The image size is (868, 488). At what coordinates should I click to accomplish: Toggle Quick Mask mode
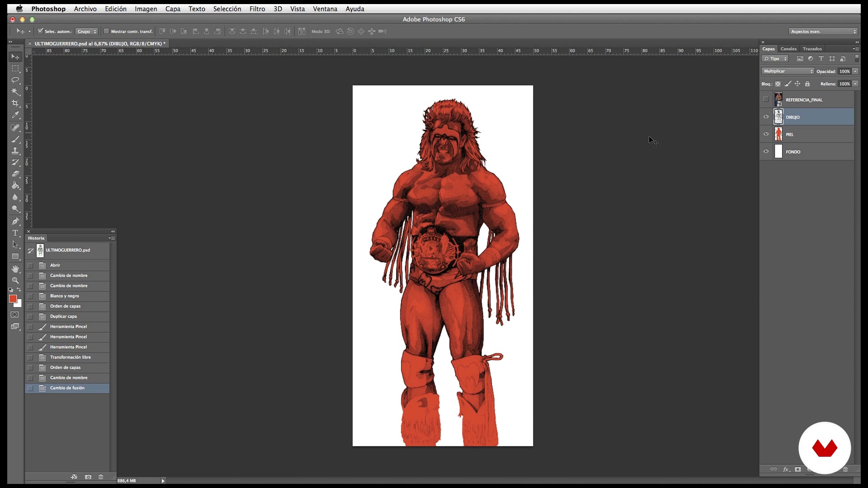[15, 315]
